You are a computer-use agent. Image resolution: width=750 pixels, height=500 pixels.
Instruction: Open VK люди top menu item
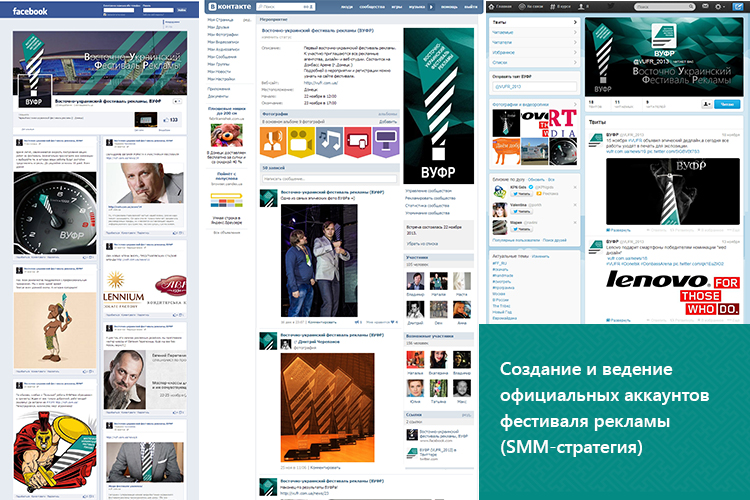point(347,7)
